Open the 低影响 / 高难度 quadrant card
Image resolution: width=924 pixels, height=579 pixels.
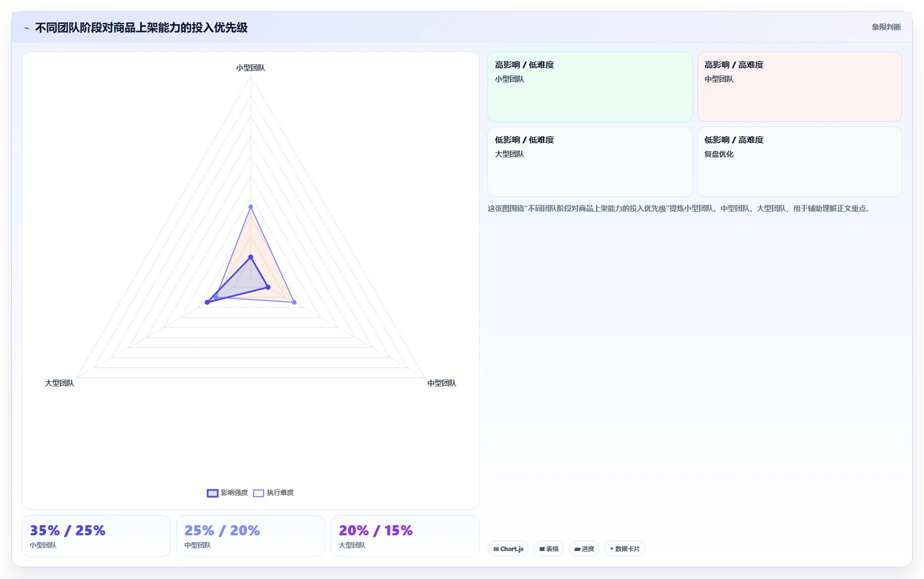(x=799, y=162)
